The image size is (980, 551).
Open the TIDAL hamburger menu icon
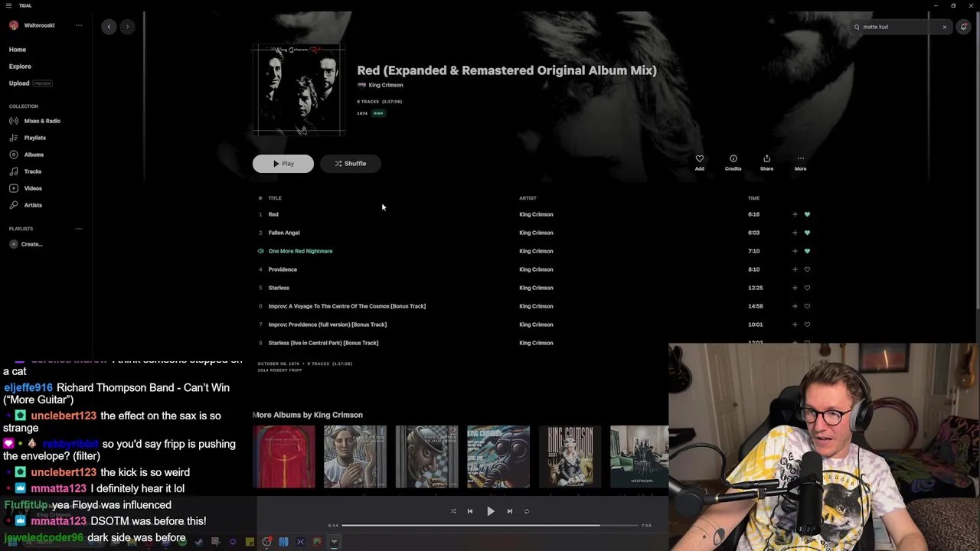pos(8,5)
